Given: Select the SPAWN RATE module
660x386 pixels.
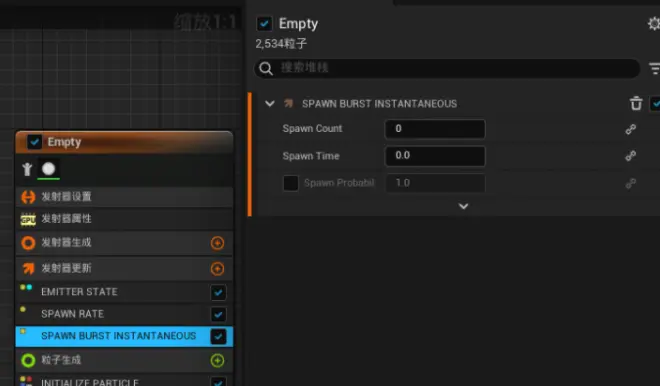Looking at the screenshot, I should click(124, 314).
